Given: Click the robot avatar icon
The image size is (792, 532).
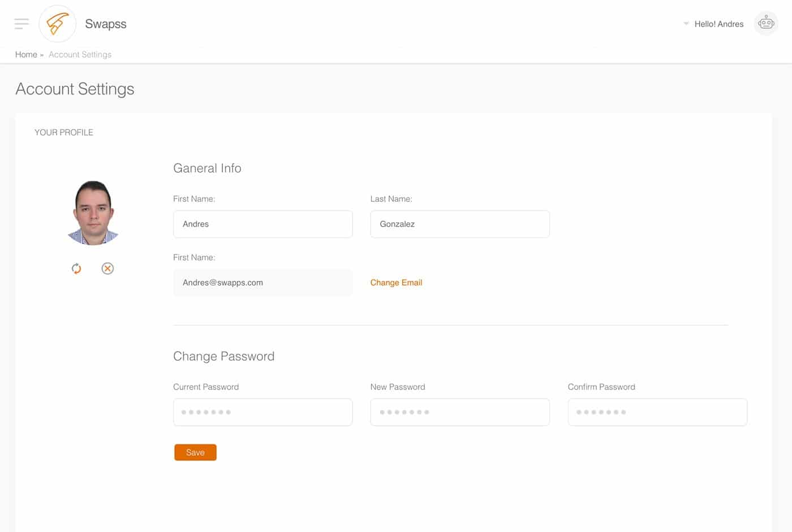Looking at the screenshot, I should point(766,24).
